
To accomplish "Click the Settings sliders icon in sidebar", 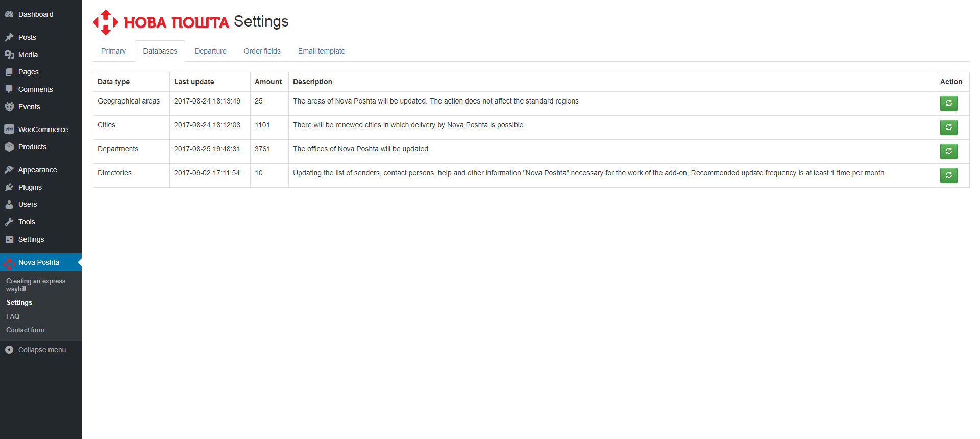I will tap(9, 239).
